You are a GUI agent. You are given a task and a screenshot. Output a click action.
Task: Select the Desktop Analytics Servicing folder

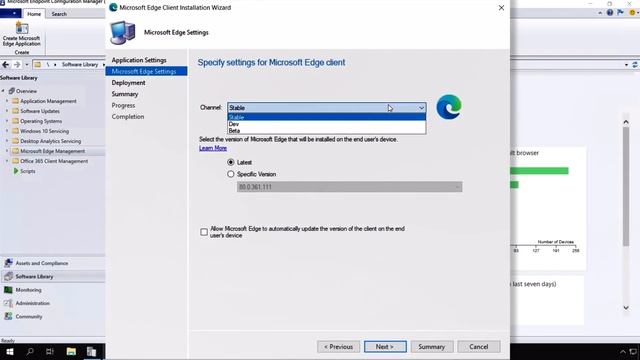(50, 141)
